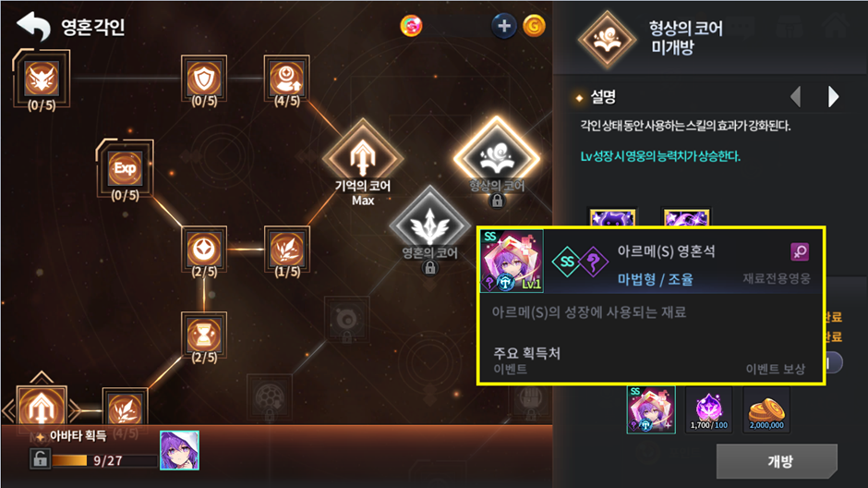Open the 기억의 코어 Max diamond
Viewport: 868px width, 488px height.
pyautogui.click(x=363, y=157)
